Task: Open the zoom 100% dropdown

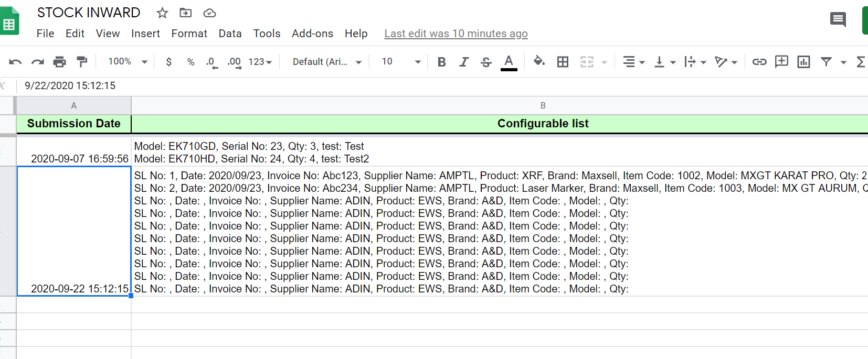Action: coord(128,62)
